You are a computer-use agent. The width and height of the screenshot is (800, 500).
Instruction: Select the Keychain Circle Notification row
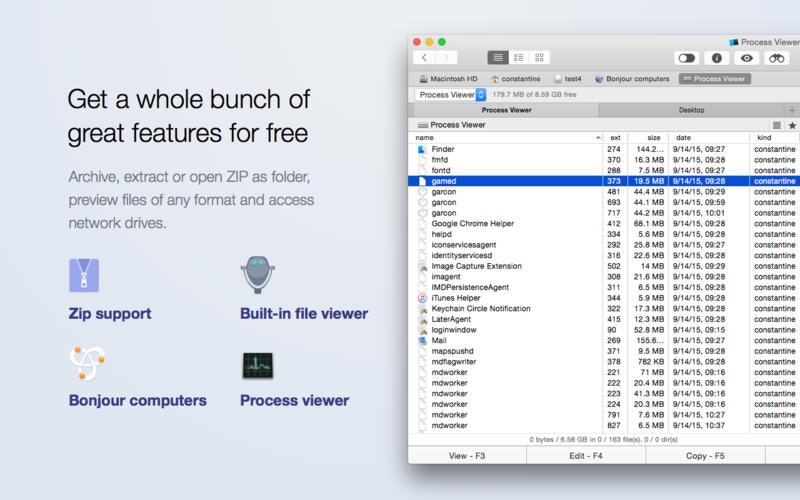(604, 309)
